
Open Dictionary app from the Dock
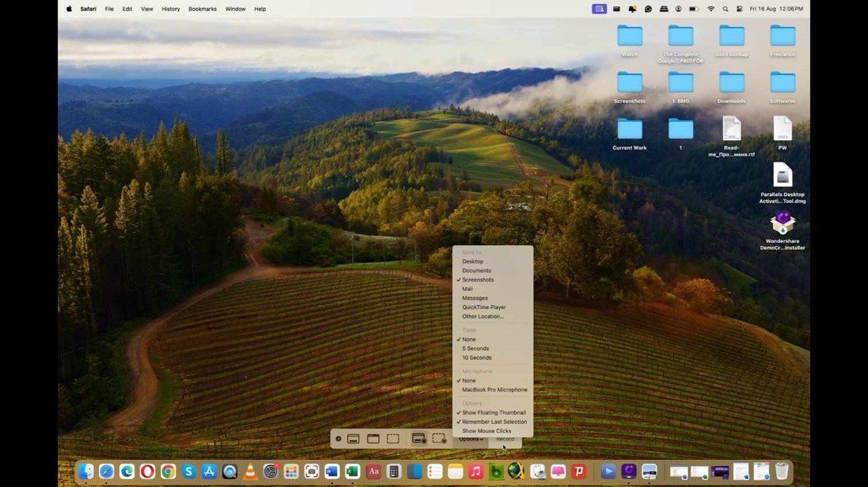(x=374, y=472)
